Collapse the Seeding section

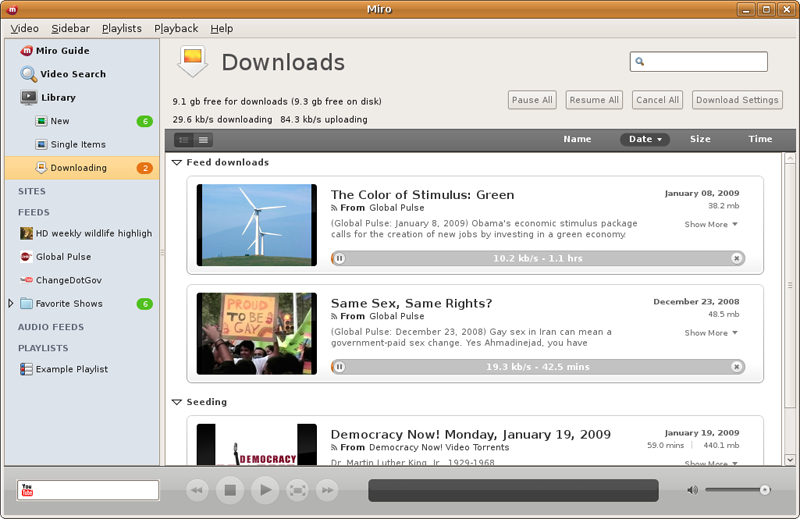pyautogui.click(x=177, y=402)
